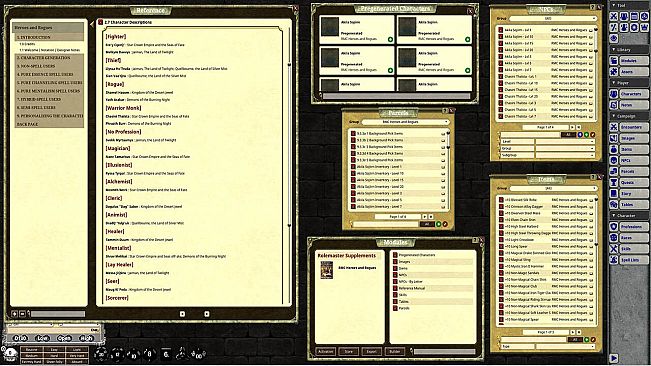The image size is (651, 366).
Task: Click the first Tool icon in the top row
Action: 614,16
